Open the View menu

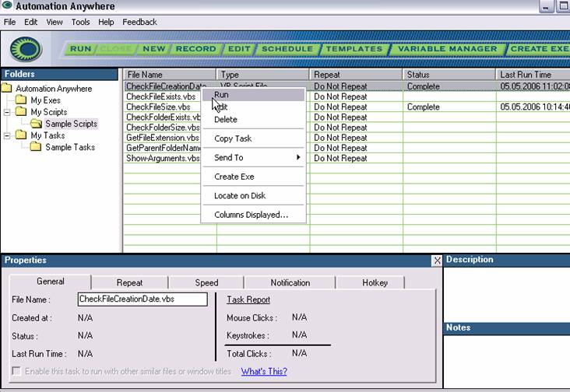coord(55,22)
